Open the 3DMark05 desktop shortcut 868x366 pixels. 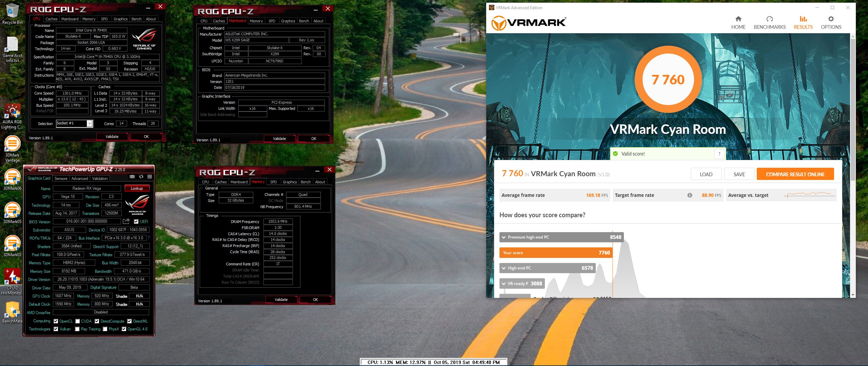pos(12,213)
